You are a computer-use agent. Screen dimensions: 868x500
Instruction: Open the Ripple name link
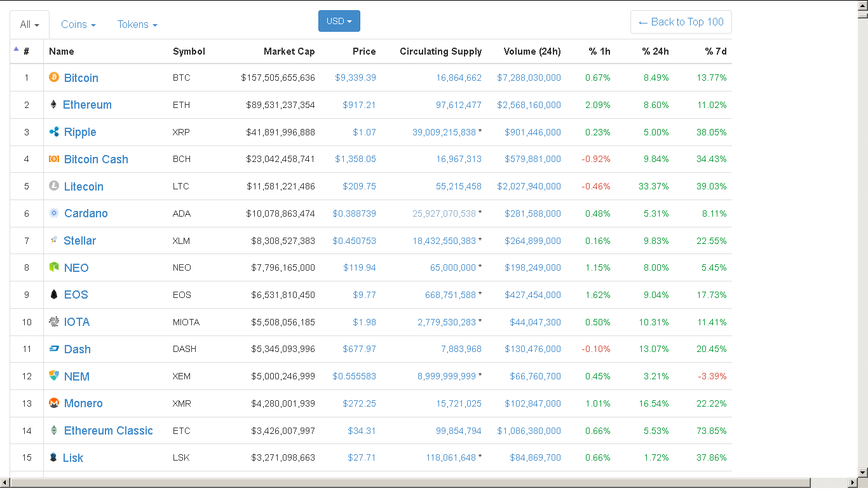click(80, 132)
